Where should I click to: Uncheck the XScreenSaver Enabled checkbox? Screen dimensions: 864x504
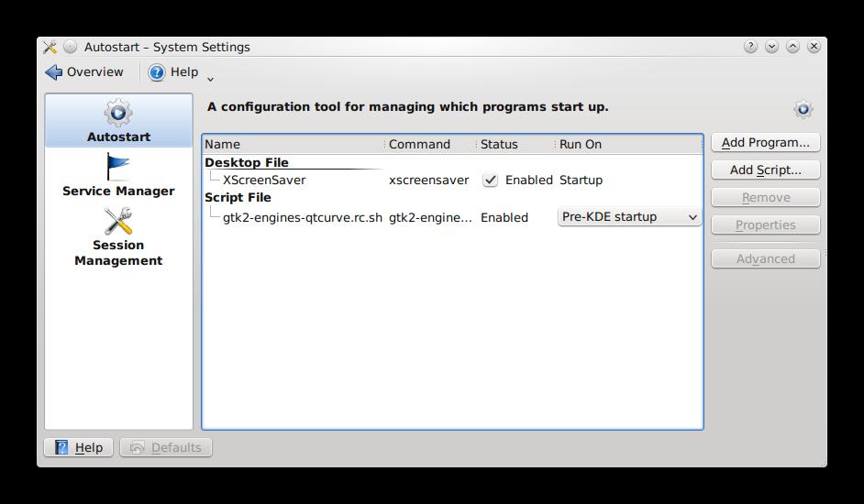(x=491, y=181)
